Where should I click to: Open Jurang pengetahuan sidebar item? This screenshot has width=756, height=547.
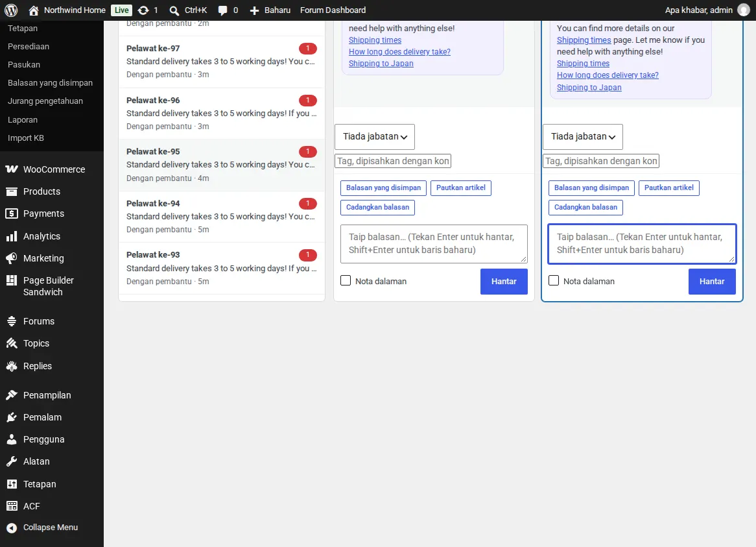45,101
